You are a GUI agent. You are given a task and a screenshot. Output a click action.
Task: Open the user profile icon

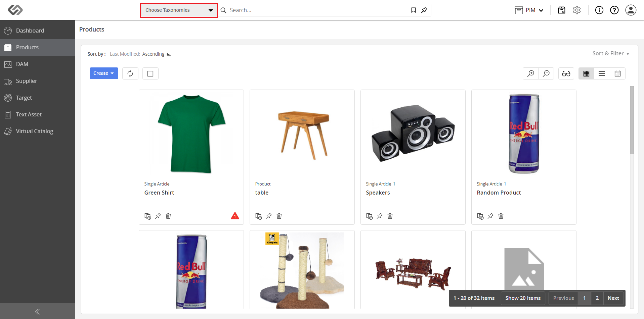coord(631,10)
